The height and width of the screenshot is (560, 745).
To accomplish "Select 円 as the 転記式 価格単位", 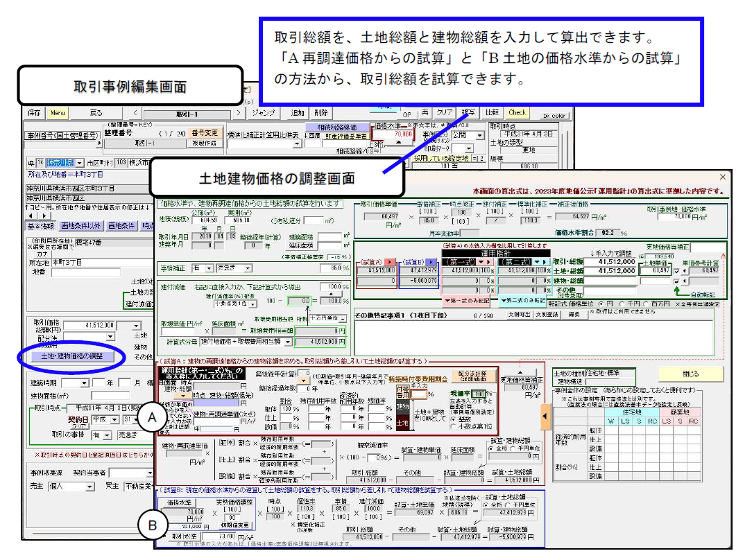I will 601,304.
